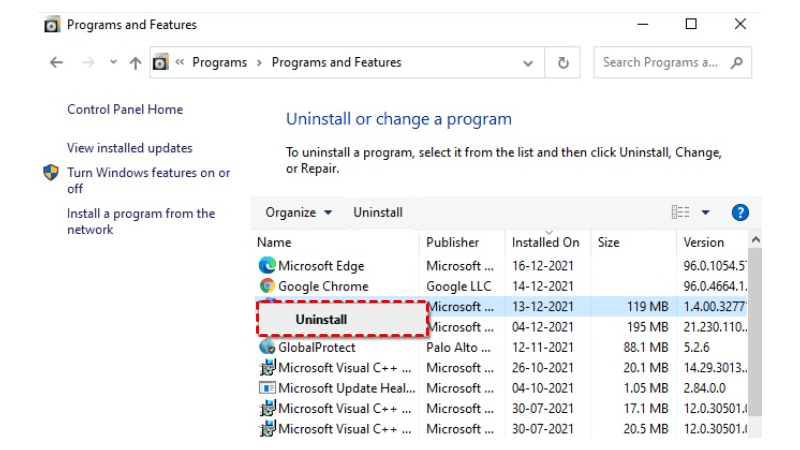Open Turn Windows features on or off
The width and height of the screenshot is (800, 450).
tap(148, 181)
